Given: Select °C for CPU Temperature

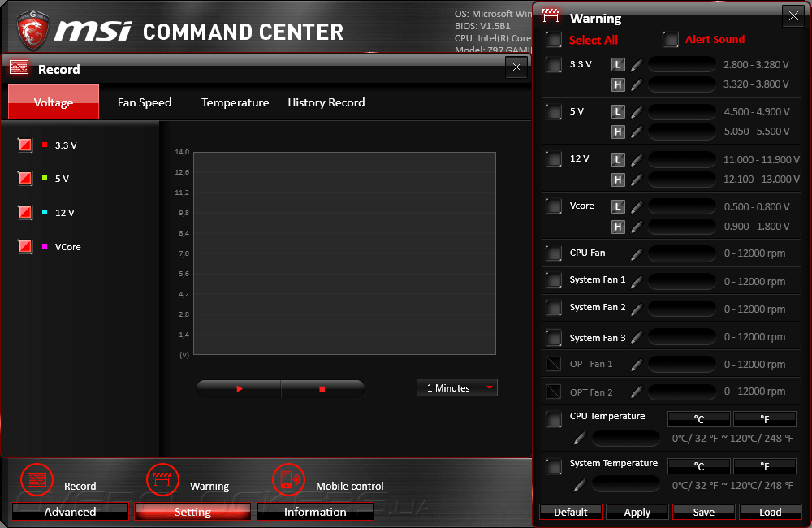Looking at the screenshot, I should tap(699, 418).
